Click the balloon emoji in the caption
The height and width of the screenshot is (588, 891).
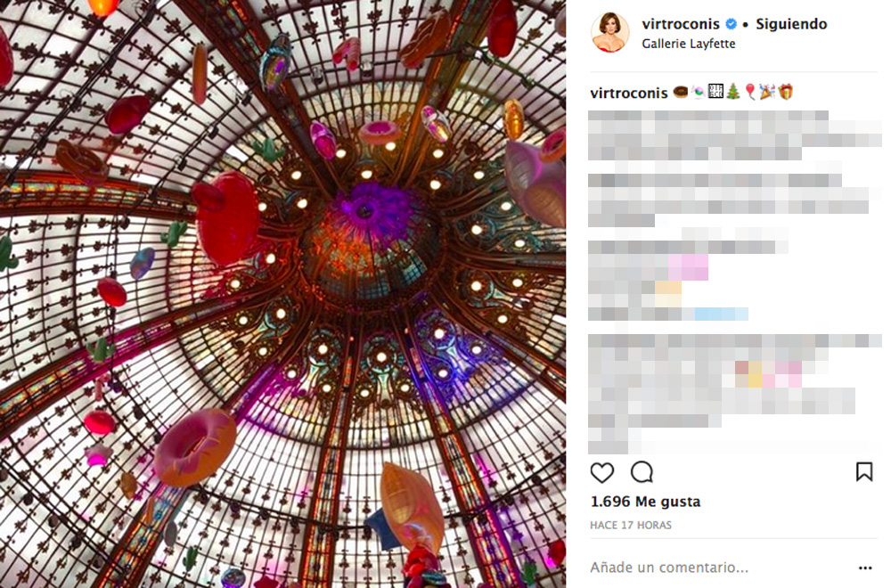coord(750,92)
